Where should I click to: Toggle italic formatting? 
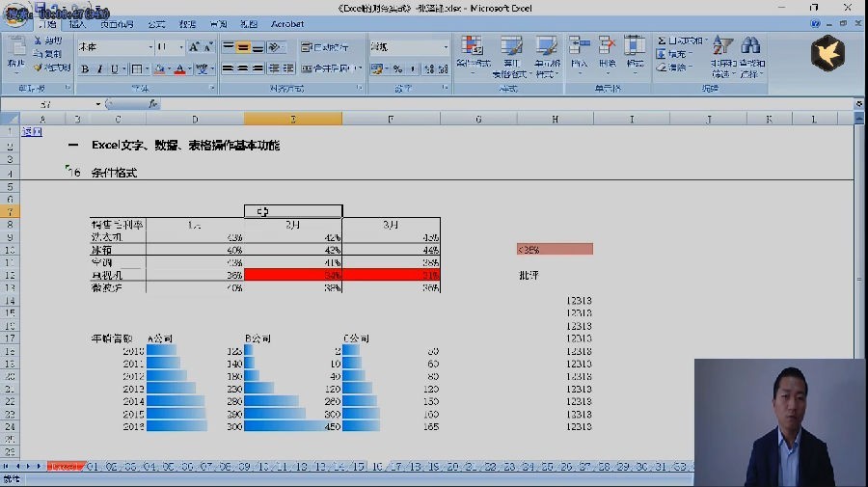(x=99, y=69)
